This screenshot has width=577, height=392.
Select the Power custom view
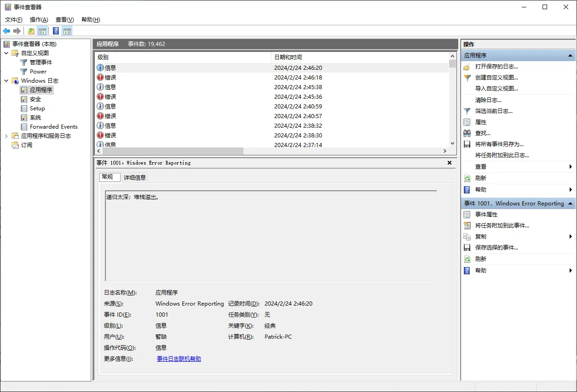(x=38, y=71)
